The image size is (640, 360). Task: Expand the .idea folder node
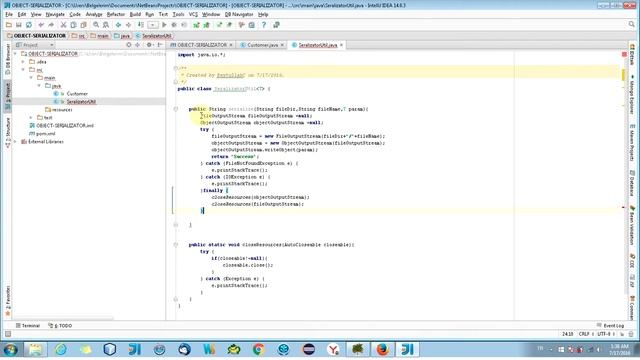[x=23, y=62]
